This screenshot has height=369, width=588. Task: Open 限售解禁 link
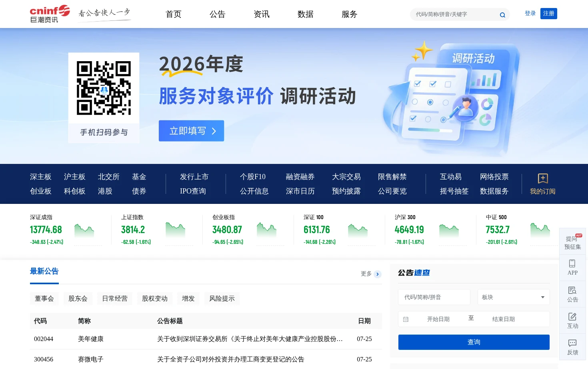coord(392,177)
